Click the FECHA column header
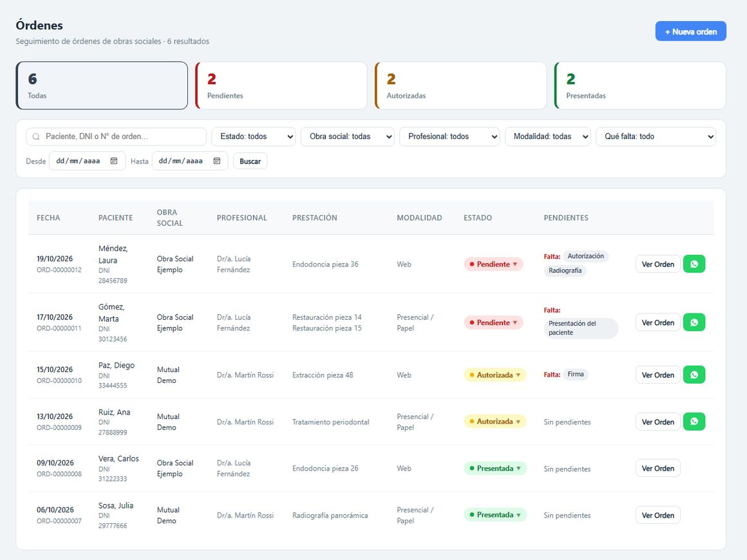The height and width of the screenshot is (560, 747). click(48, 218)
